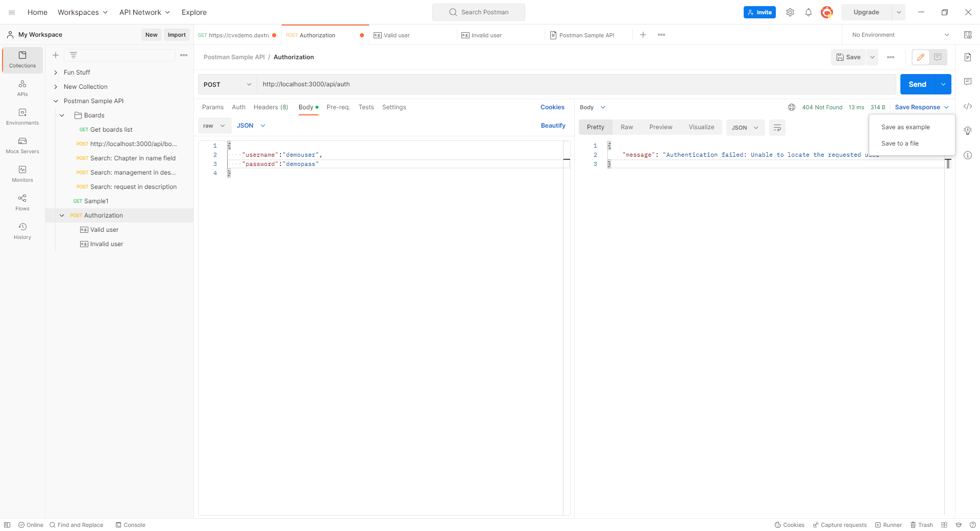Click the Import button
This screenshot has height=531, width=980.
coord(177,35)
